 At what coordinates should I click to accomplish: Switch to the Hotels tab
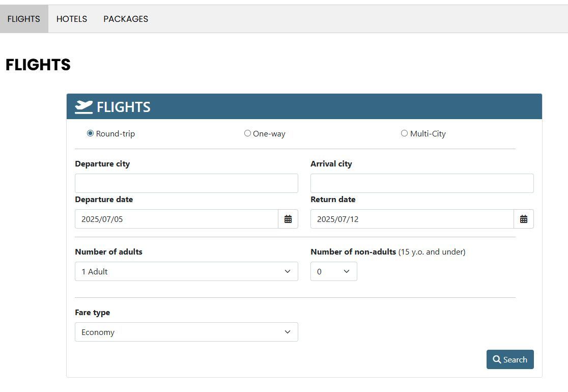point(72,19)
